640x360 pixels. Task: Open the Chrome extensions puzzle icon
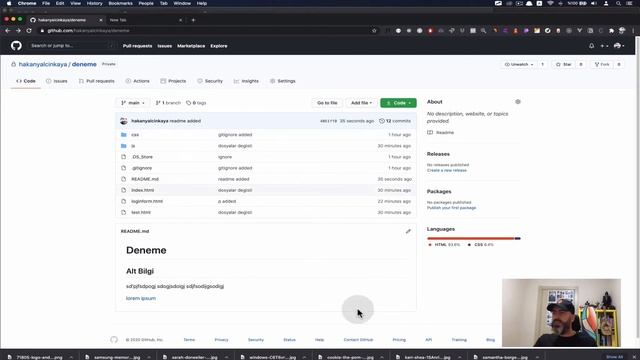point(611,31)
